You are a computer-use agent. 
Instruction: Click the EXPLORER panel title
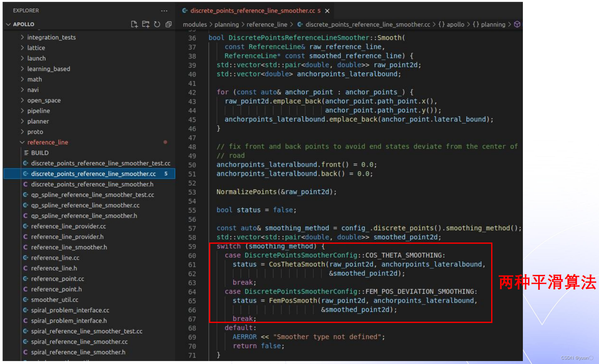click(26, 11)
